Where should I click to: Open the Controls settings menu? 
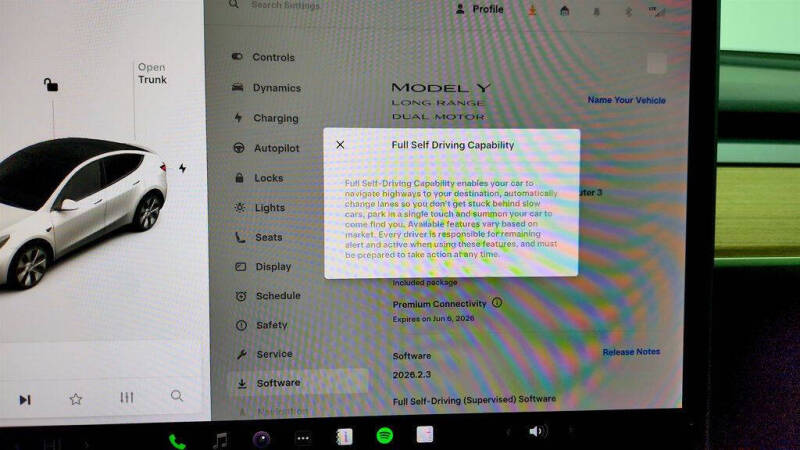[x=263, y=57]
